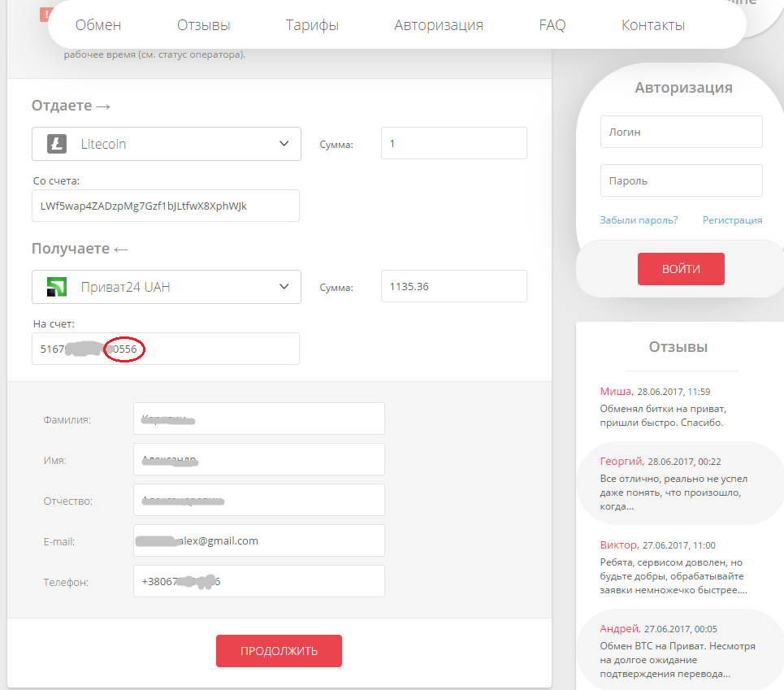The image size is (784, 690).
Task: Focus the Логин input field
Action: (681, 132)
